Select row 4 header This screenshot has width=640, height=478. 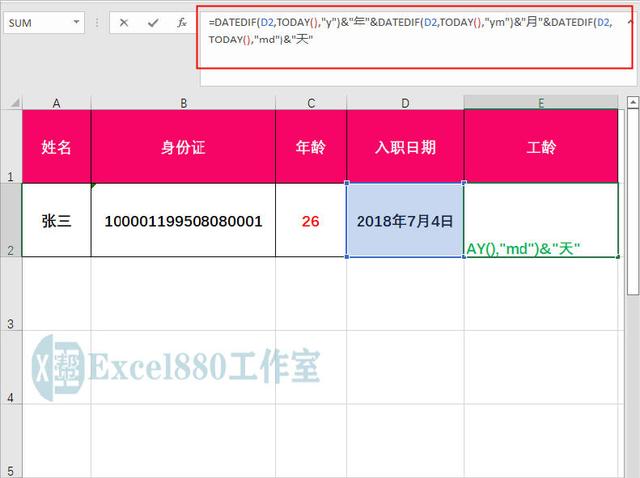(x=11, y=367)
